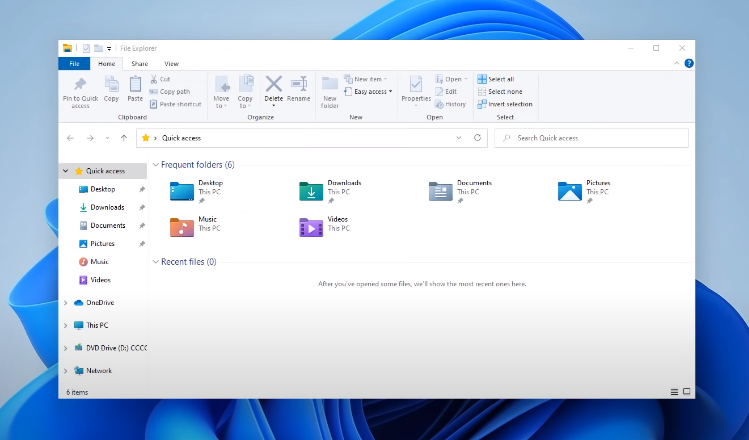Select the Pictures frequent folder

coord(584,191)
